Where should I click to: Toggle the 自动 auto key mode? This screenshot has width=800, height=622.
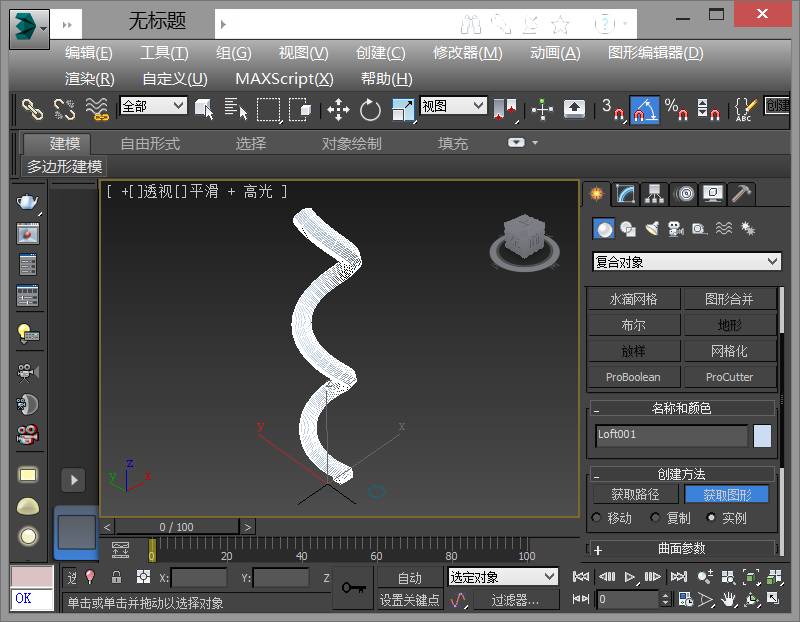click(x=410, y=578)
